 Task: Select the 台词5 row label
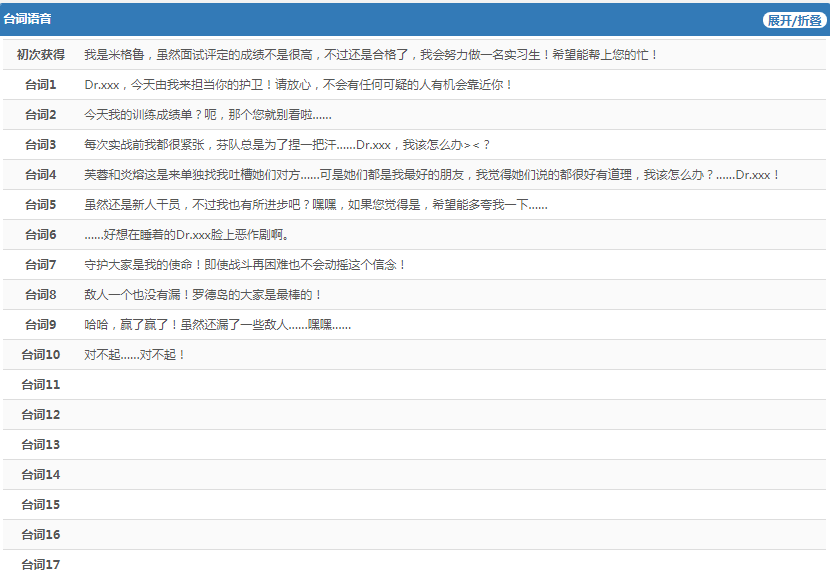coord(41,205)
